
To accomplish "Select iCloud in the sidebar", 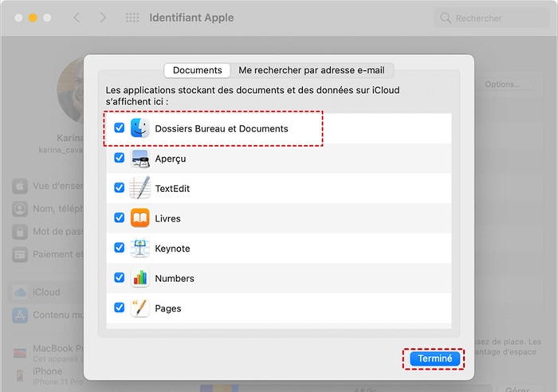I will pyautogui.click(x=46, y=292).
